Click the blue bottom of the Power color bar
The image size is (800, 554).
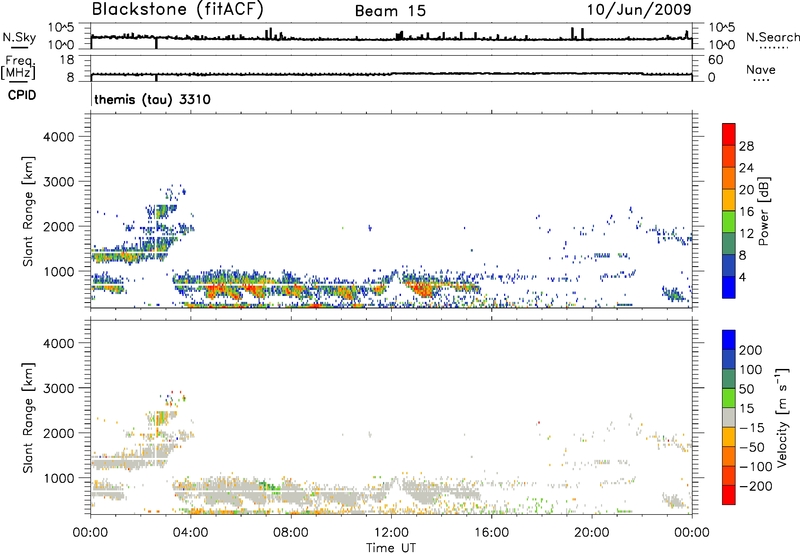(729, 287)
